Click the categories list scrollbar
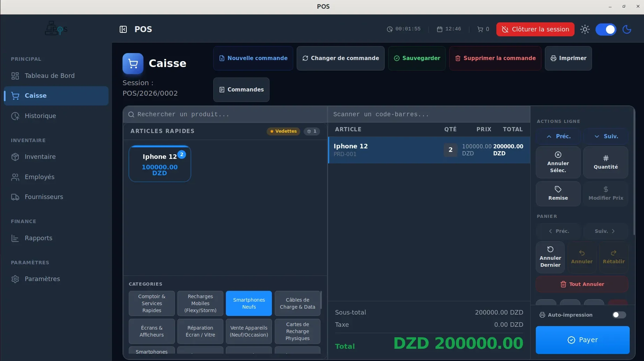Image resolution: width=644 pixels, height=361 pixels. click(321, 300)
